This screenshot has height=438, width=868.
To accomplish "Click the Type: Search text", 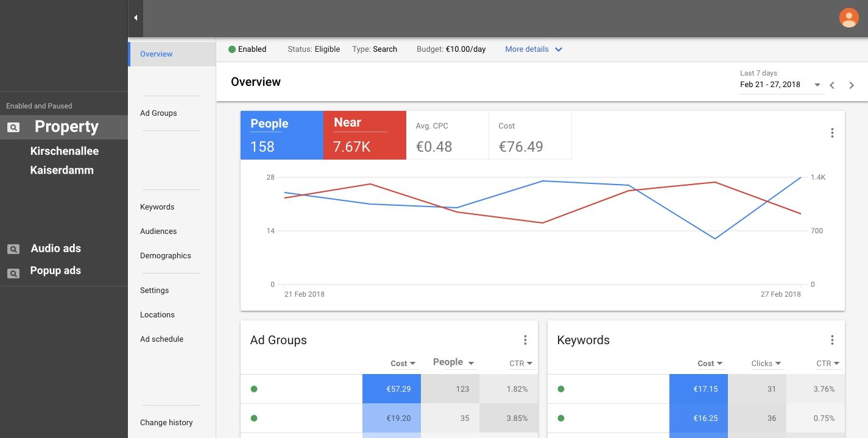I will (375, 49).
